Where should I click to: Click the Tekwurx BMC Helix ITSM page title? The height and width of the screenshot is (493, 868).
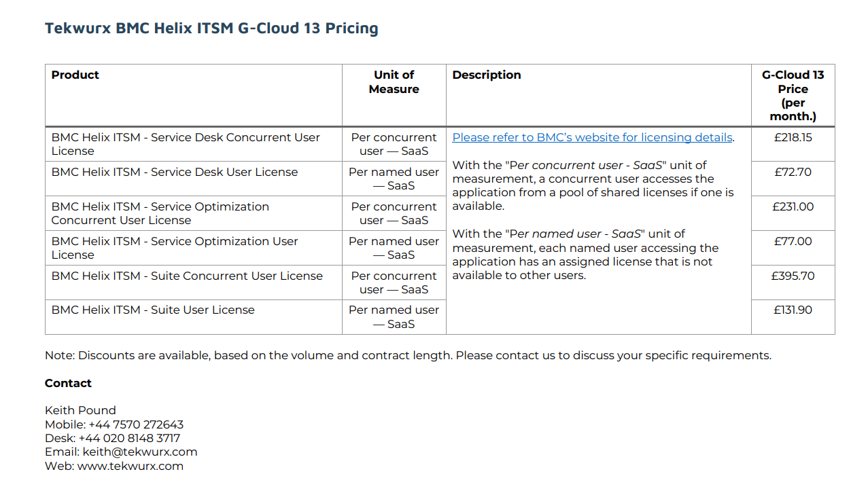pos(211,28)
